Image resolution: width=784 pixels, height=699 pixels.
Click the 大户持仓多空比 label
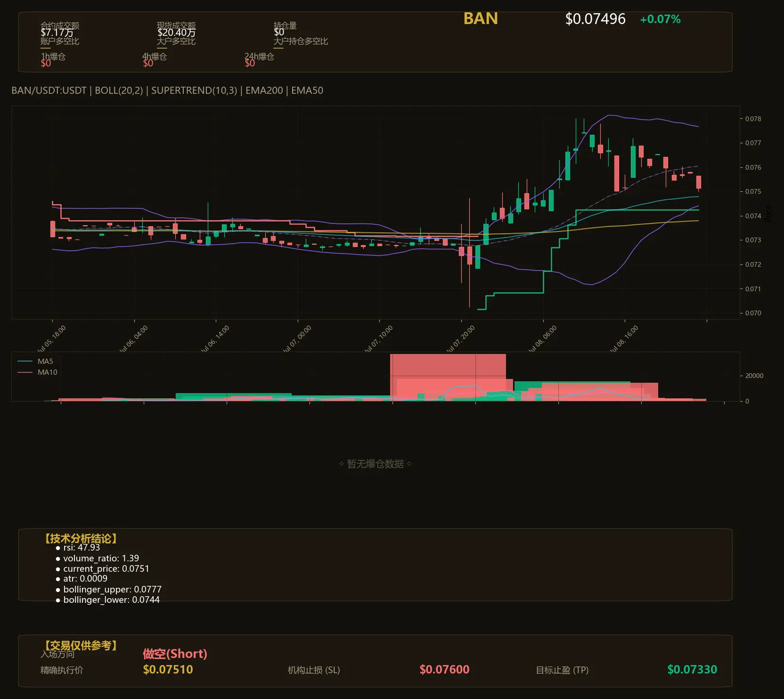(x=301, y=41)
